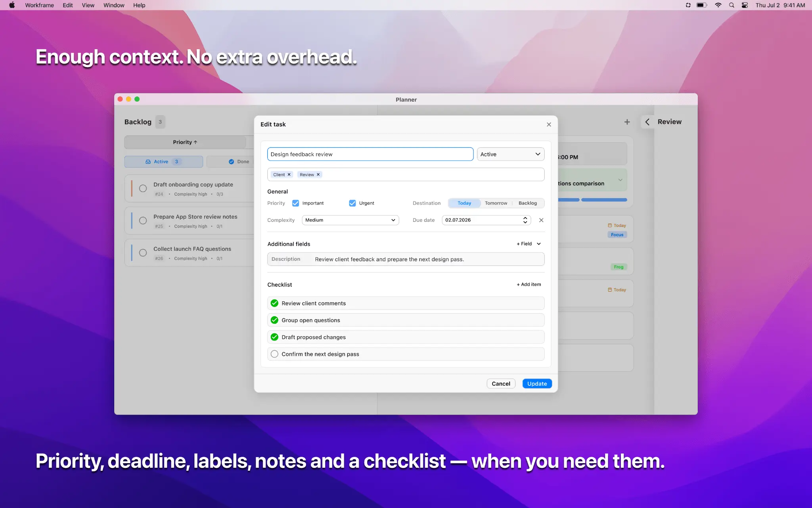
Task: Click the Cancel button
Action: tap(501, 384)
